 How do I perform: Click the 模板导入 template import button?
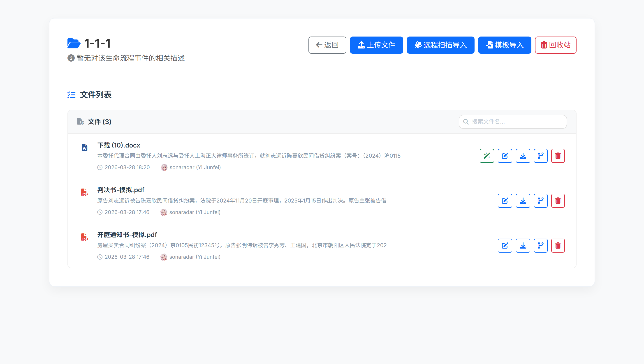505,45
